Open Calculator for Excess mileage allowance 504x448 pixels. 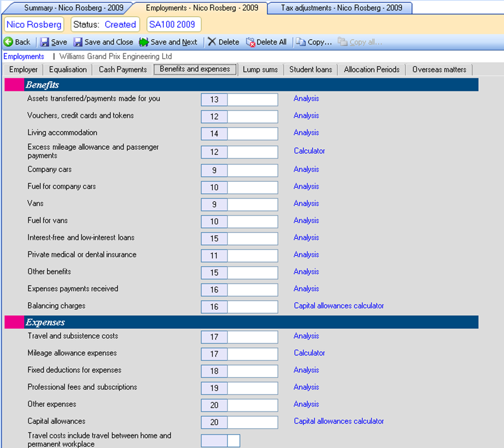pyautogui.click(x=309, y=151)
